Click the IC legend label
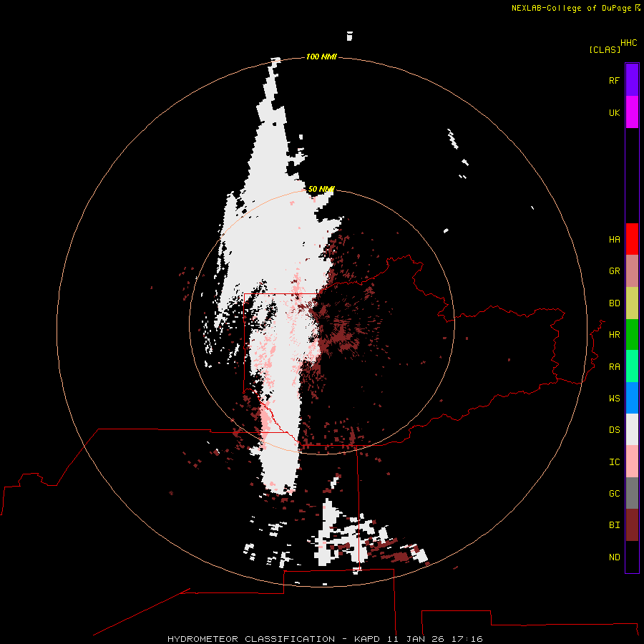The height and width of the screenshot is (644, 644). click(614, 462)
